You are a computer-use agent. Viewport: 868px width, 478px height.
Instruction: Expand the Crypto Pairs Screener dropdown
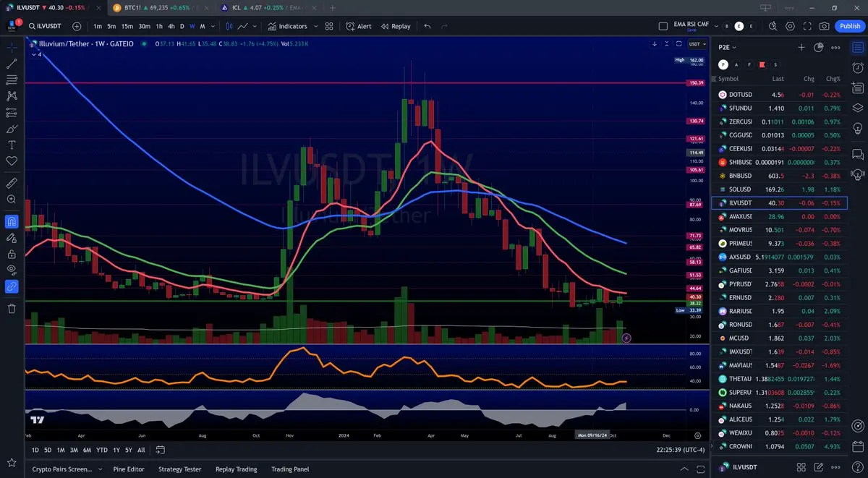(x=100, y=469)
